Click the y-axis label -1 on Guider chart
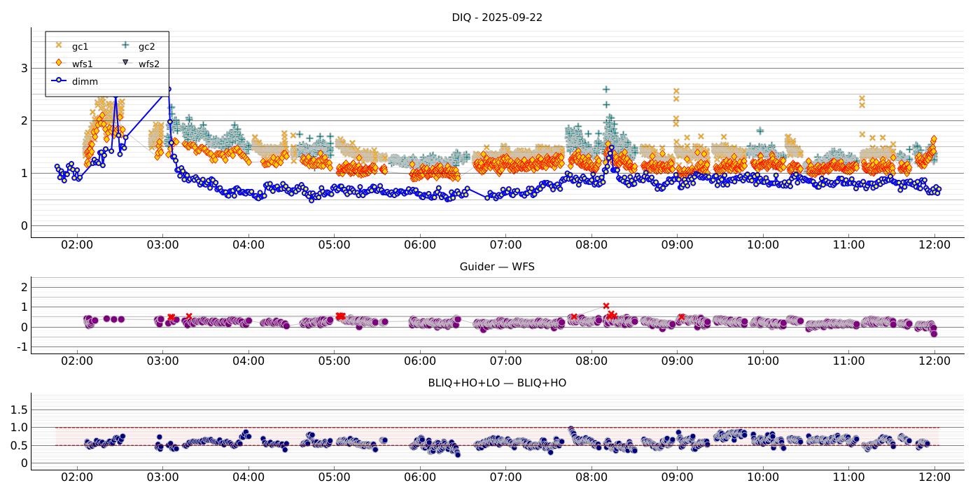This screenshot has height=490, width=980. point(22,347)
